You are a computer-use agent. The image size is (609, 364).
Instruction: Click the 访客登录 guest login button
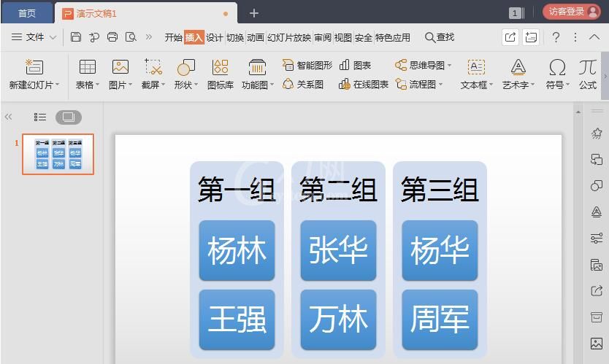coord(572,12)
